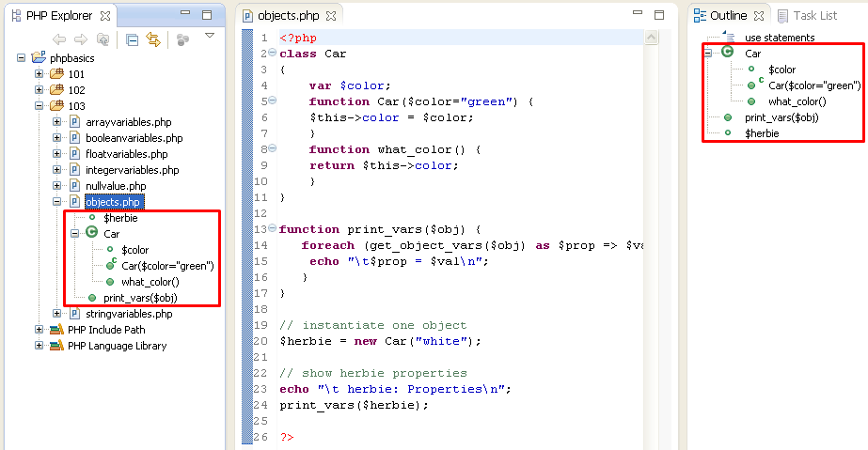Image resolution: width=868 pixels, height=450 pixels.
Task: Fold what_color function at line 8
Action: pyautogui.click(x=273, y=148)
